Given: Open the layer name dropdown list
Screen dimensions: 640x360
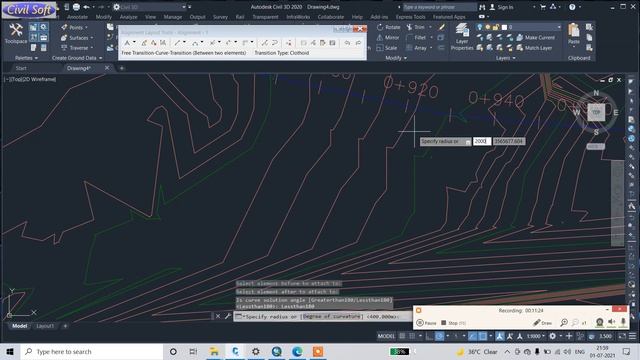Looking at the screenshot, I should coord(559,27).
